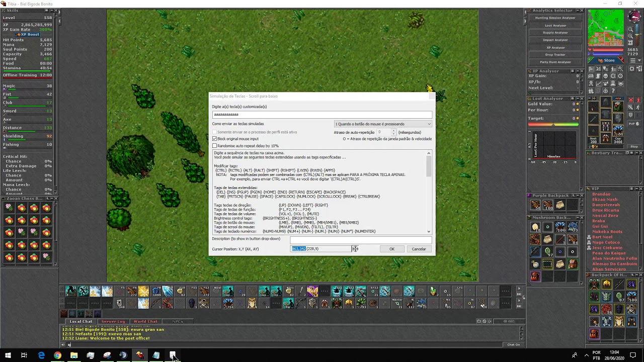The height and width of the screenshot is (362, 644).
Task: Click the Target loot gradient bar
Action: [x=553, y=124]
